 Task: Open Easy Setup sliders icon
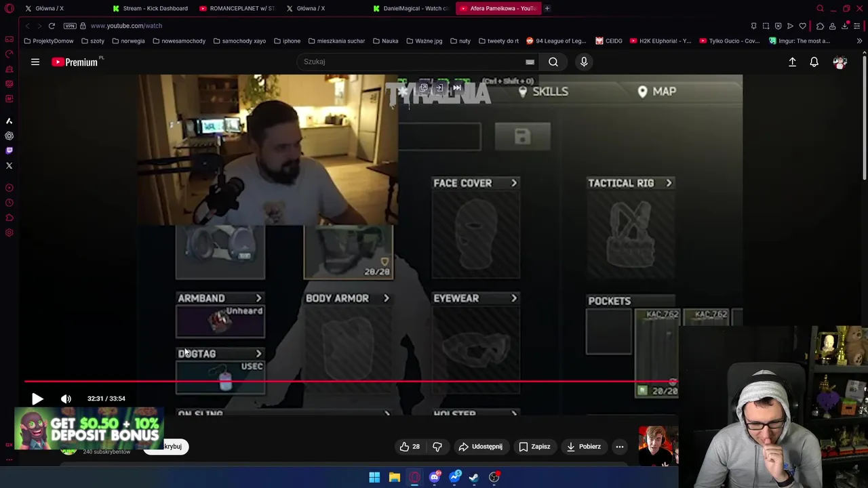pos(857,26)
